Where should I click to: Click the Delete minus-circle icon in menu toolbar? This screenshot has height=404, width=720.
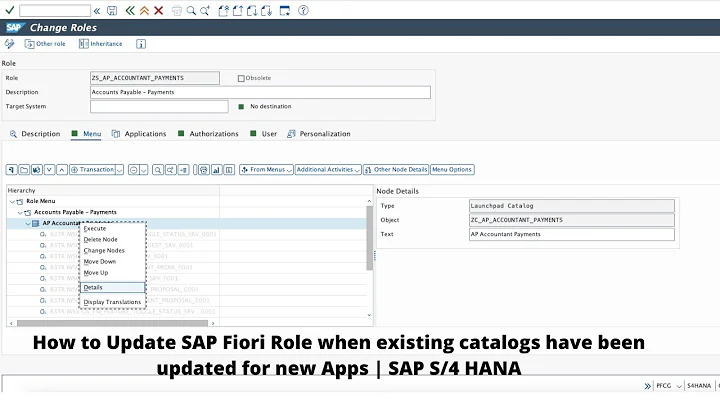point(133,170)
